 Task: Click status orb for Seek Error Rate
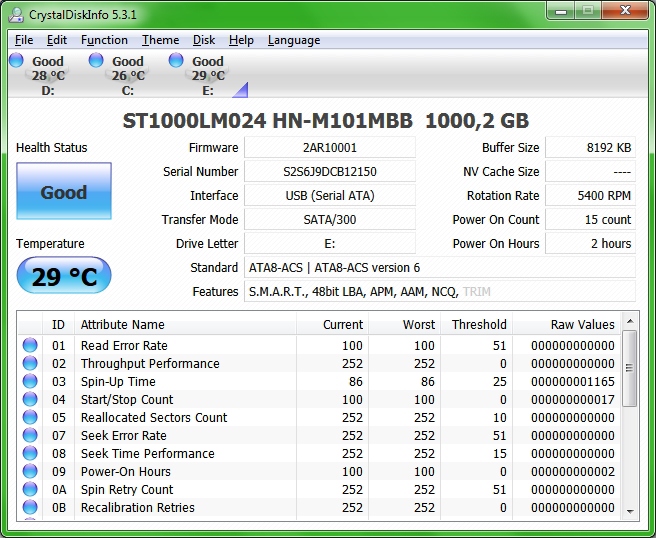tap(30, 435)
